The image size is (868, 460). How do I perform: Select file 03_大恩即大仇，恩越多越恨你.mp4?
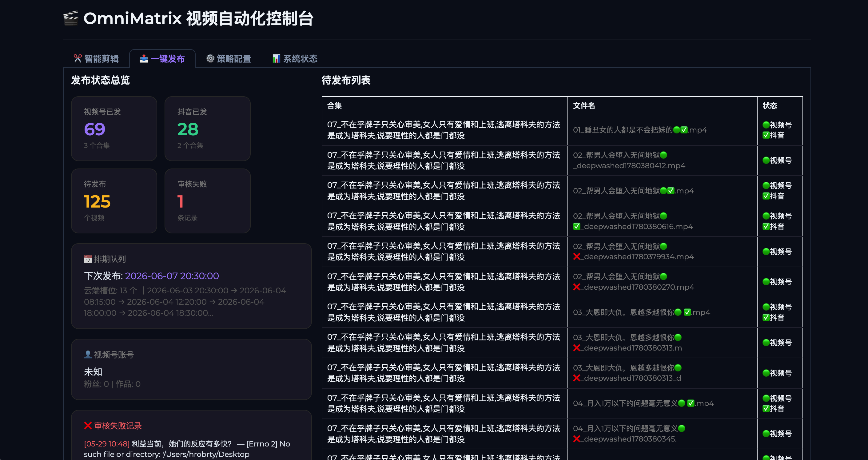click(642, 312)
